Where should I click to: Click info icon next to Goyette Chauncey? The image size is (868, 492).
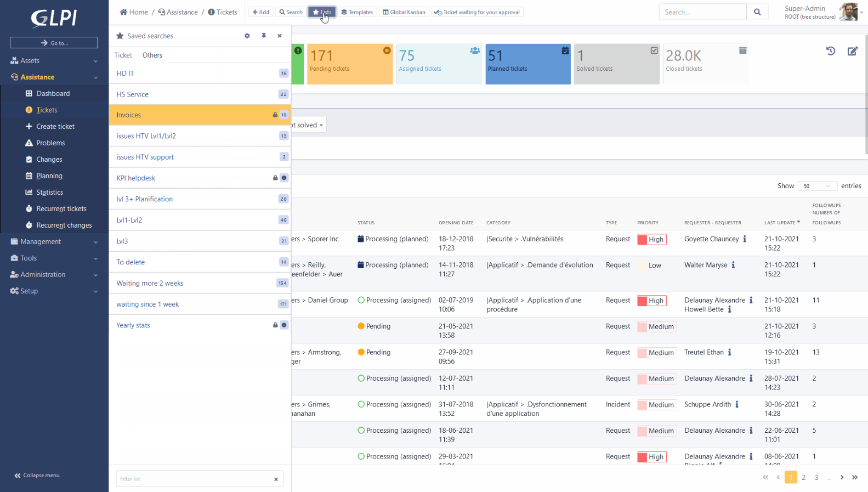(x=745, y=239)
